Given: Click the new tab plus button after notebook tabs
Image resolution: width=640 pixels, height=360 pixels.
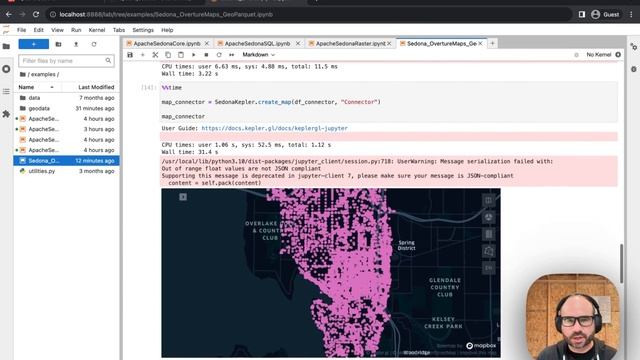Looking at the screenshot, I should pos(492,43).
